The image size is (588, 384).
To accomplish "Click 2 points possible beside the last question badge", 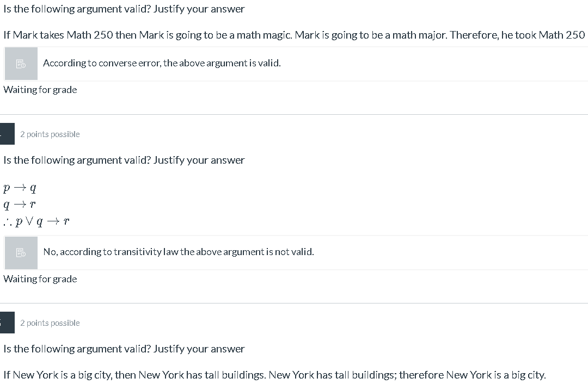I will coord(50,323).
